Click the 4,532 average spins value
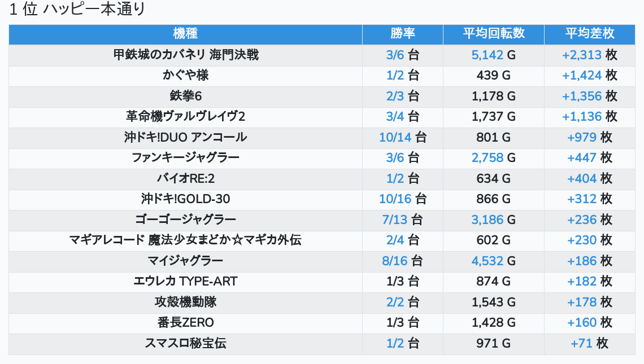Image resolution: width=644 pixels, height=364 pixels. (487, 261)
